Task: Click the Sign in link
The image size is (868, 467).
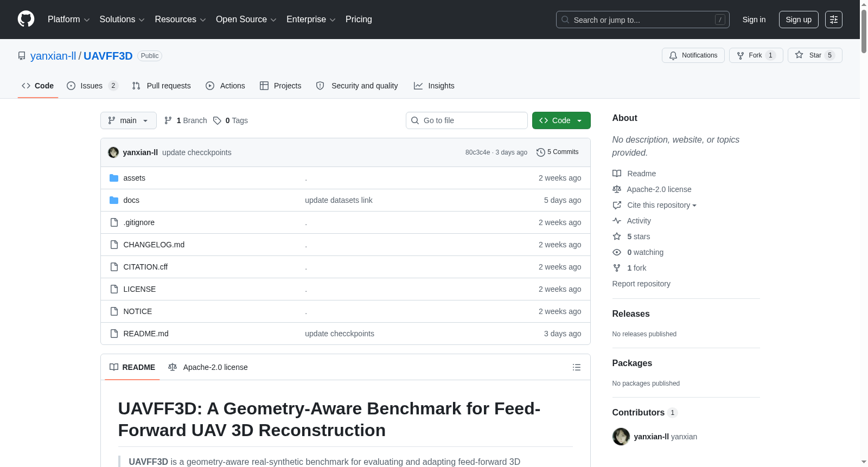Action: [x=754, y=20]
